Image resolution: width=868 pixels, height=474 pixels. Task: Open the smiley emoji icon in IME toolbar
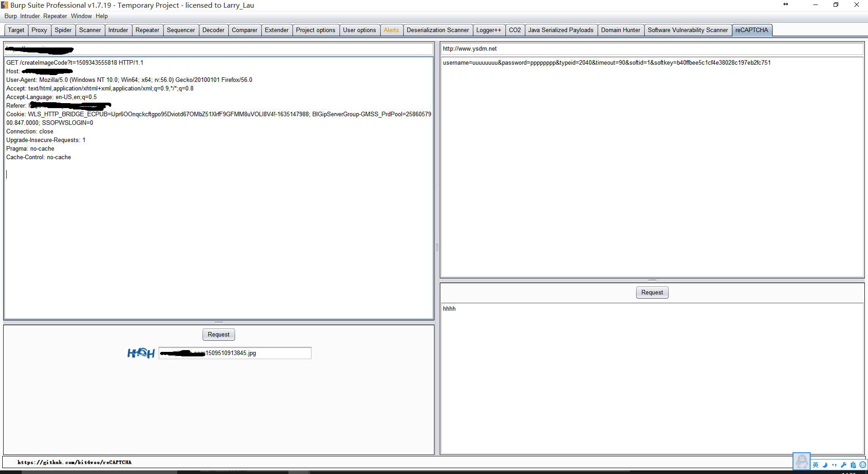tap(863, 465)
